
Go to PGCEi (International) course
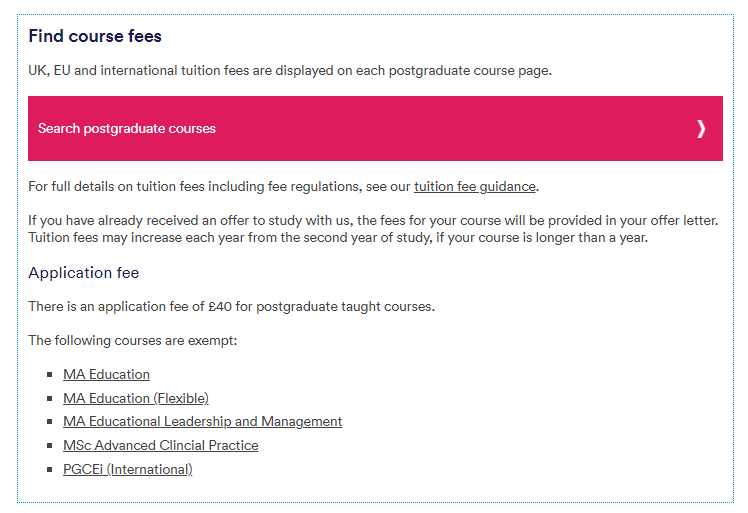click(128, 470)
